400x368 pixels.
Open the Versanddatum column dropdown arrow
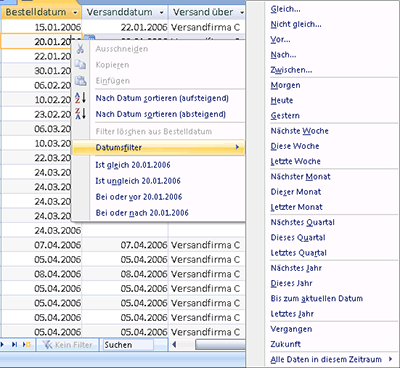point(162,13)
